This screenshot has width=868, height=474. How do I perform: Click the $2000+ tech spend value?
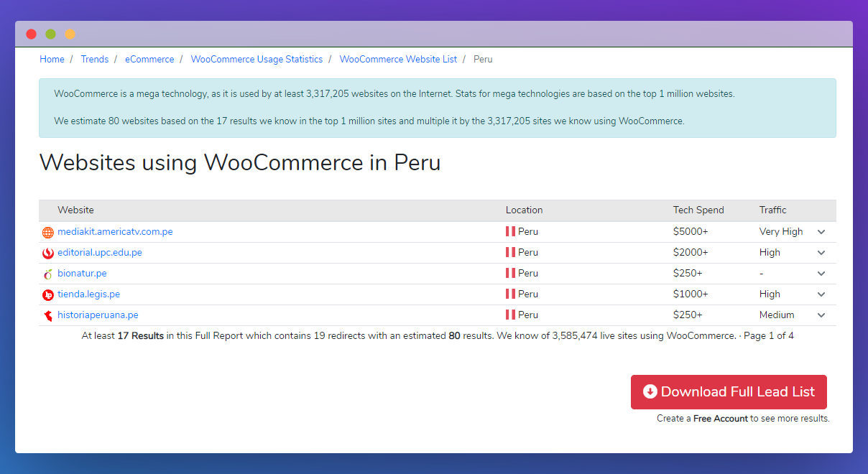(691, 252)
